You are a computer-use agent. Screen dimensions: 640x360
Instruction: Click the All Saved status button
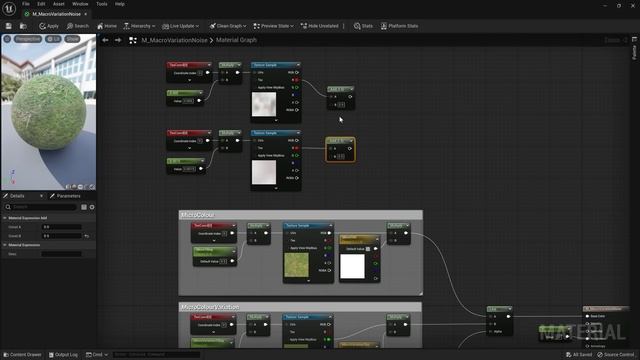[579, 355]
